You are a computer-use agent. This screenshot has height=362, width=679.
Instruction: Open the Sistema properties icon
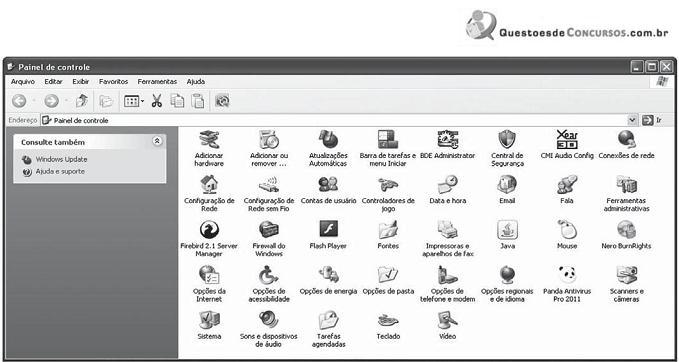[x=209, y=320]
